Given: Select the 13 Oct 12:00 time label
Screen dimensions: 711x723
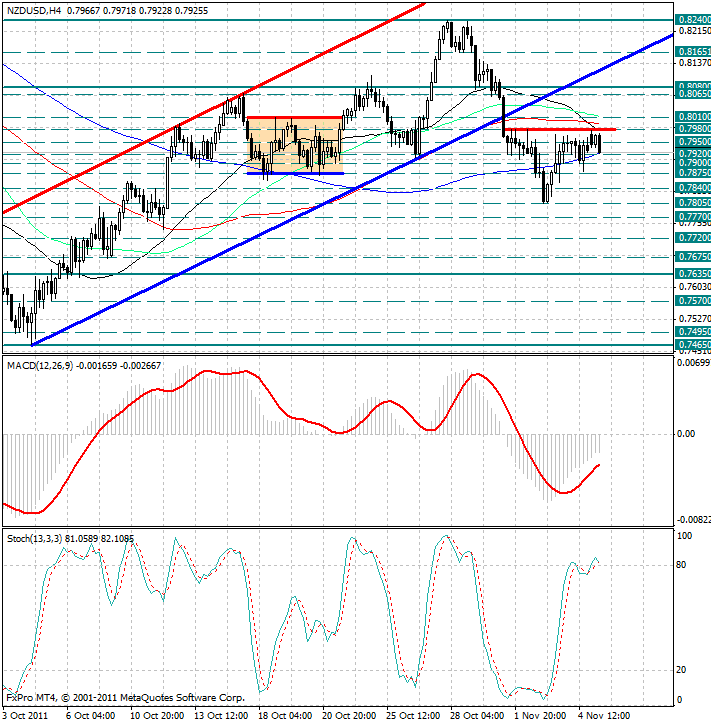Looking at the screenshot, I should 220,716.
